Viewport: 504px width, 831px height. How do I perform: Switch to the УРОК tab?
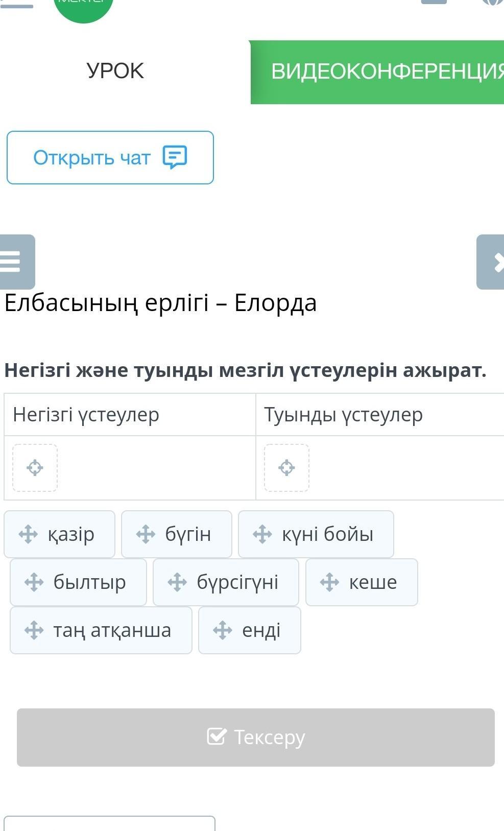coord(115,71)
